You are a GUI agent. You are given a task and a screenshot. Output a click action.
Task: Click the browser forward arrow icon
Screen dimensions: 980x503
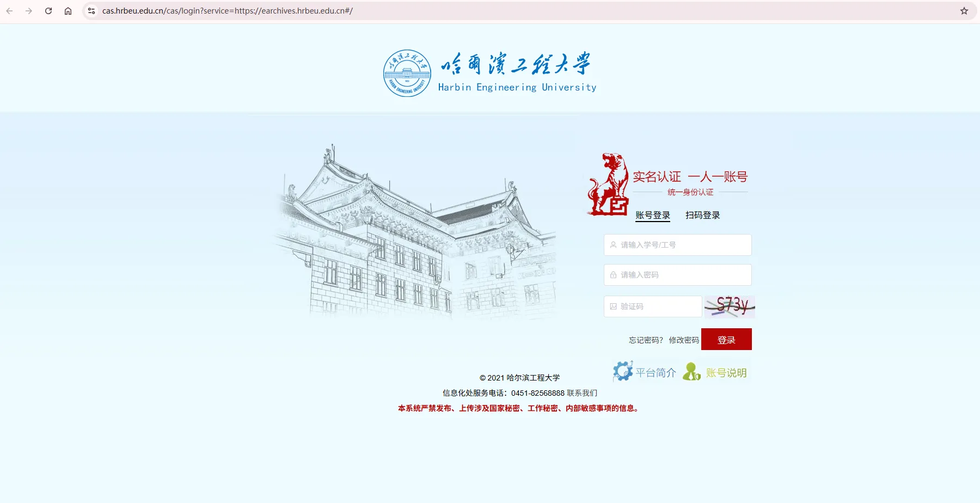pos(29,11)
